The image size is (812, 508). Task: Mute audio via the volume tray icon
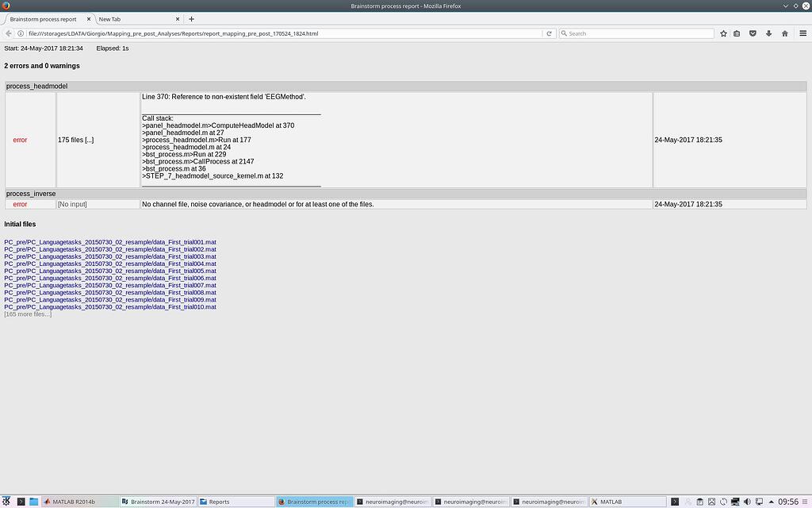[x=746, y=501]
